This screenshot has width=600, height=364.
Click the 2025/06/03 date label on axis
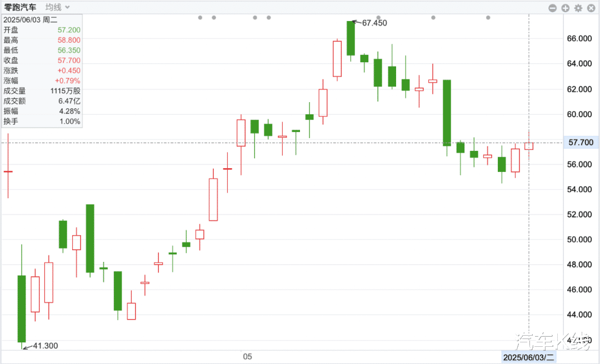(x=528, y=358)
